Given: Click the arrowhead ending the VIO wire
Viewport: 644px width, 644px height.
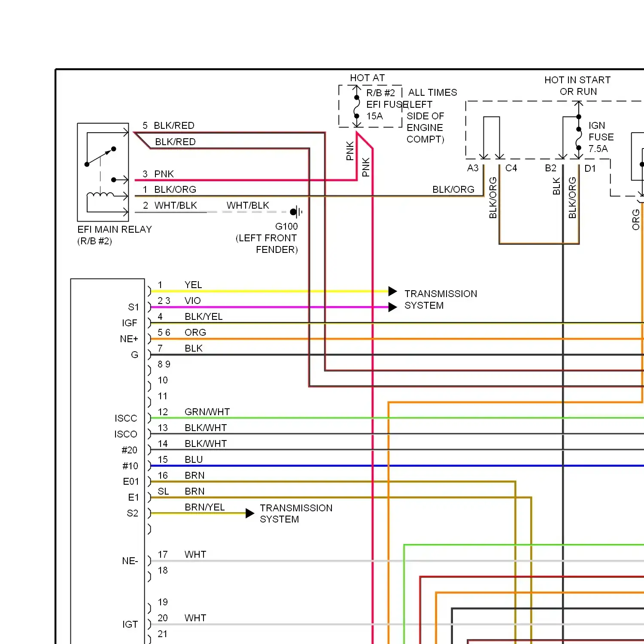Looking at the screenshot, I should pos(392,307).
